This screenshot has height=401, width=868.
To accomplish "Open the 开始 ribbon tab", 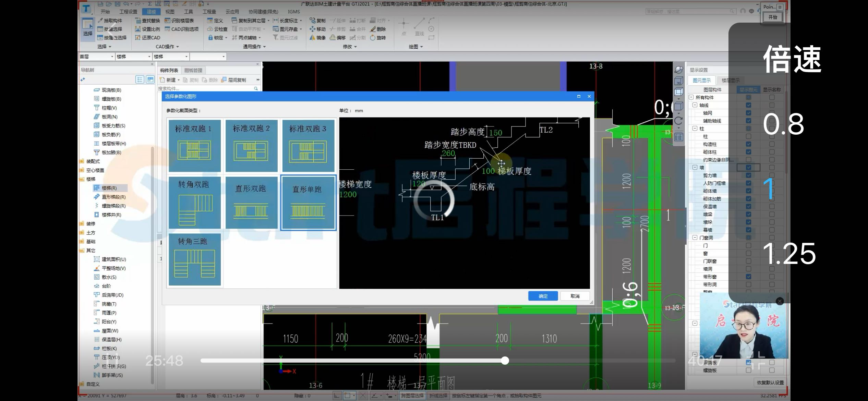I will pos(105,12).
